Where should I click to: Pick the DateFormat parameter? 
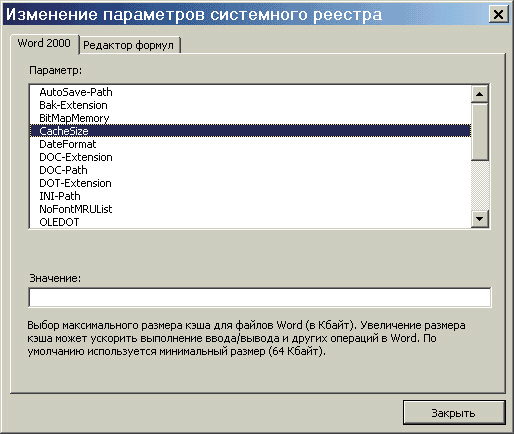pos(250,144)
